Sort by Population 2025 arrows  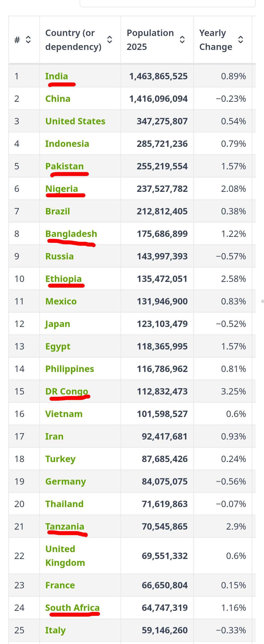click(182, 39)
